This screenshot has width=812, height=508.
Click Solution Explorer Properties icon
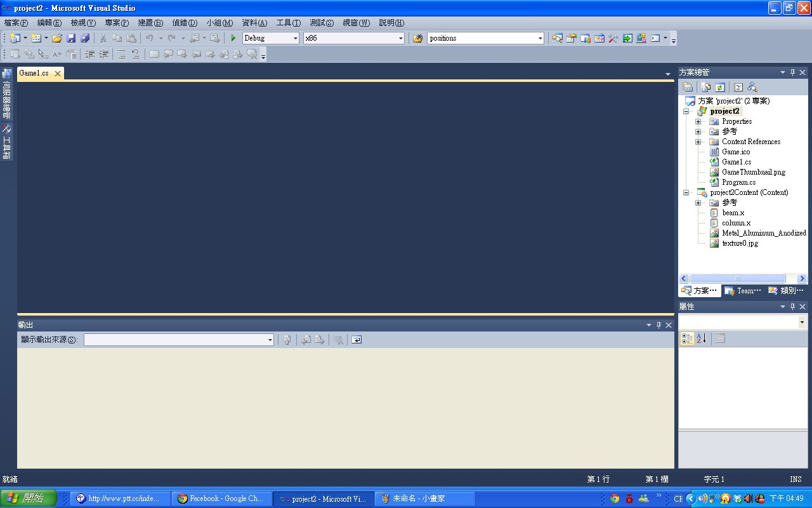[687, 87]
